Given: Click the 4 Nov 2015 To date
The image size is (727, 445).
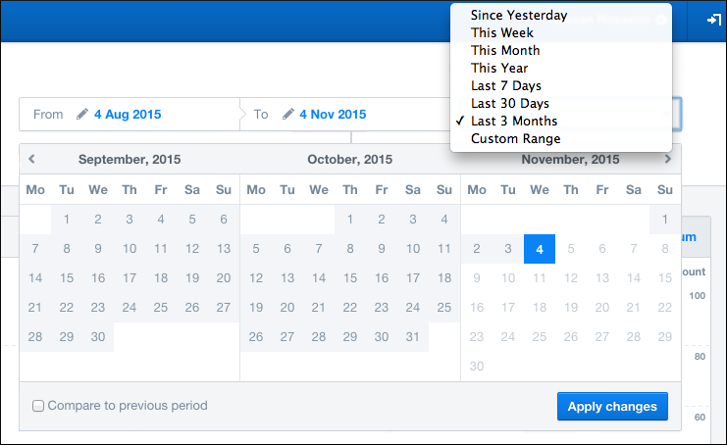Looking at the screenshot, I should 333,114.
